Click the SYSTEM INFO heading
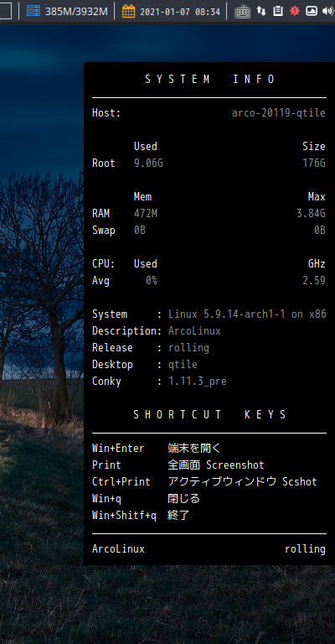 pos(210,80)
